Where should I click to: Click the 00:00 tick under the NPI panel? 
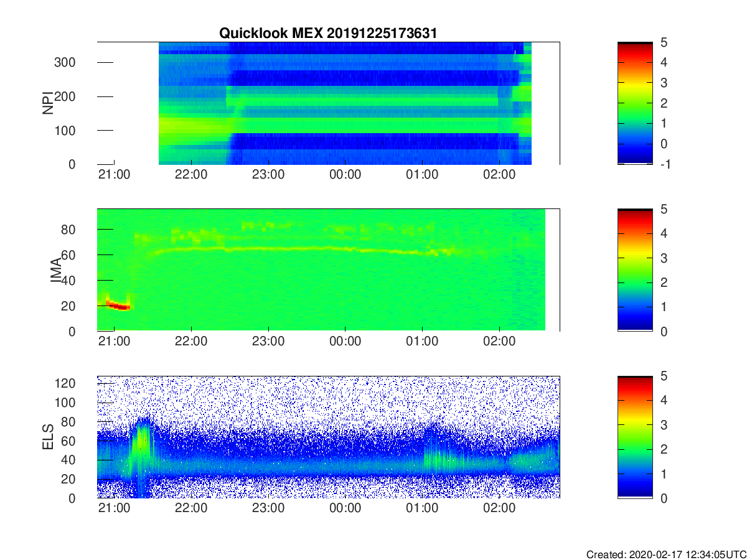tap(345, 174)
